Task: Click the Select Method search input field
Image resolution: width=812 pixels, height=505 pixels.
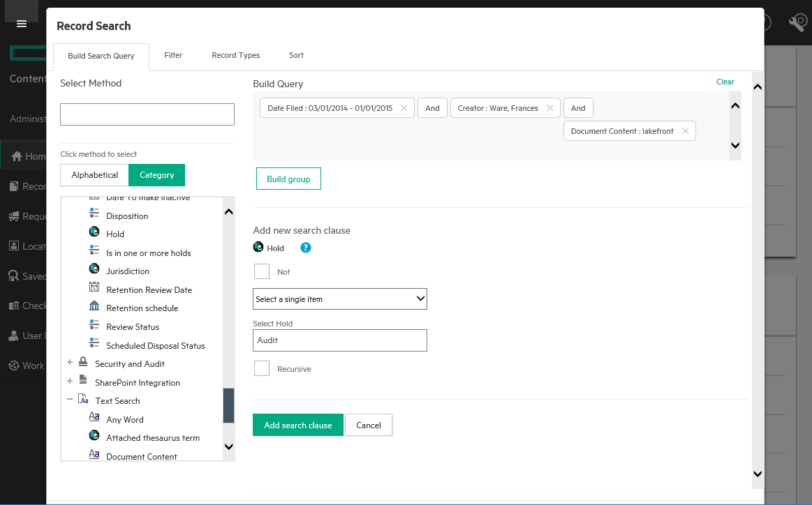Action: pyautogui.click(x=147, y=114)
